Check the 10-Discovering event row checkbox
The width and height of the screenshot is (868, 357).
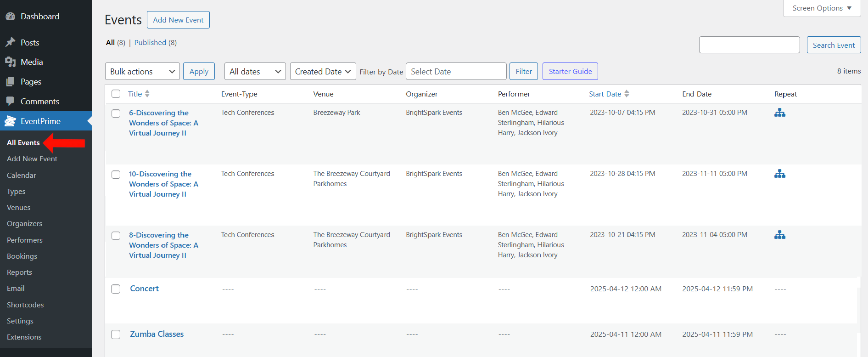point(116,175)
